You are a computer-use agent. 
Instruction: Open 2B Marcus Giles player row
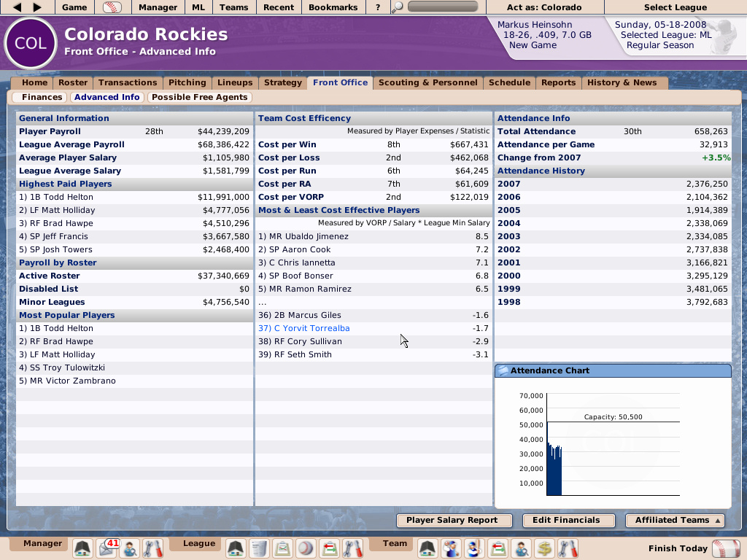coord(373,315)
